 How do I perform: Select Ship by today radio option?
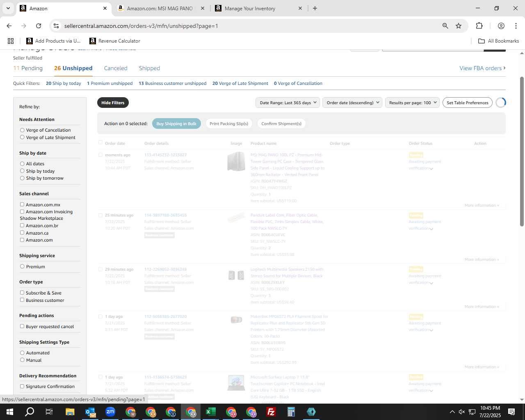point(22,171)
